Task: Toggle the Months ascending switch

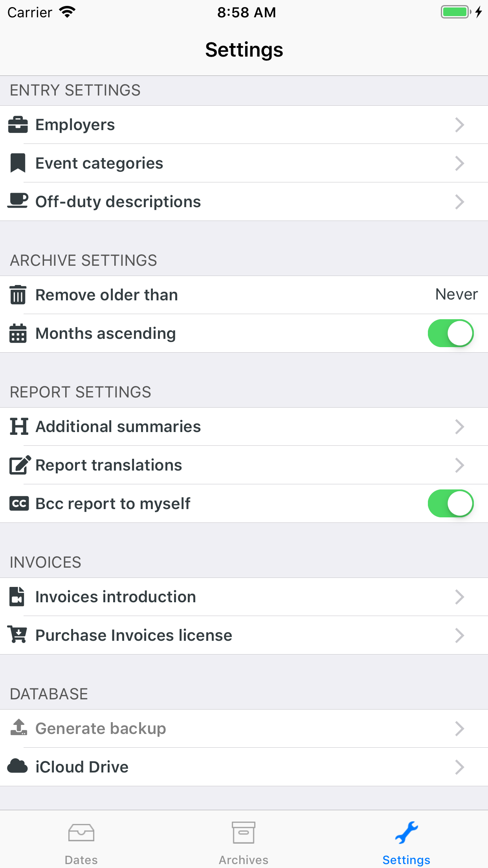Action: tap(450, 333)
